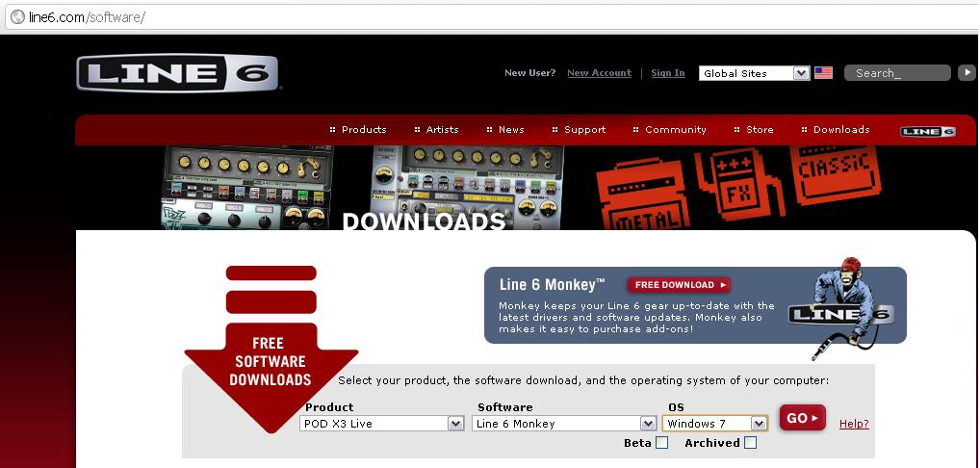
Task: Click the Line 6 Monkey mascot image
Action: click(842, 307)
